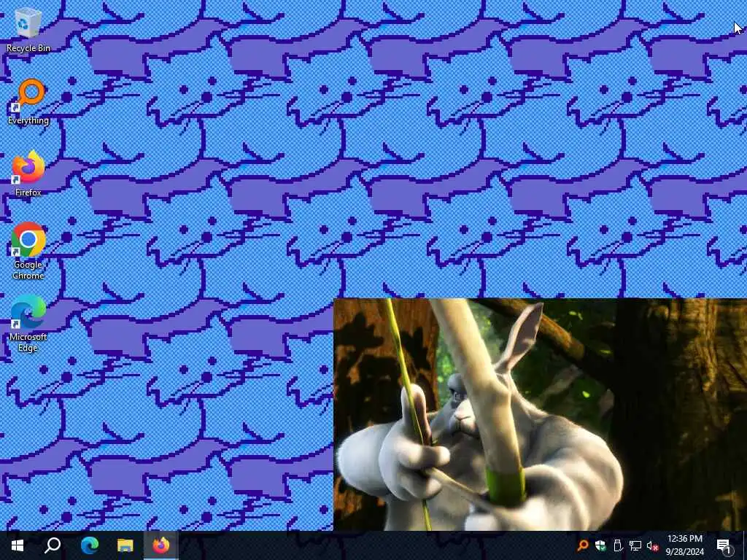Open the clock showing 12:36 PM
This screenshot has height=560, width=747.
pyautogui.click(x=684, y=545)
